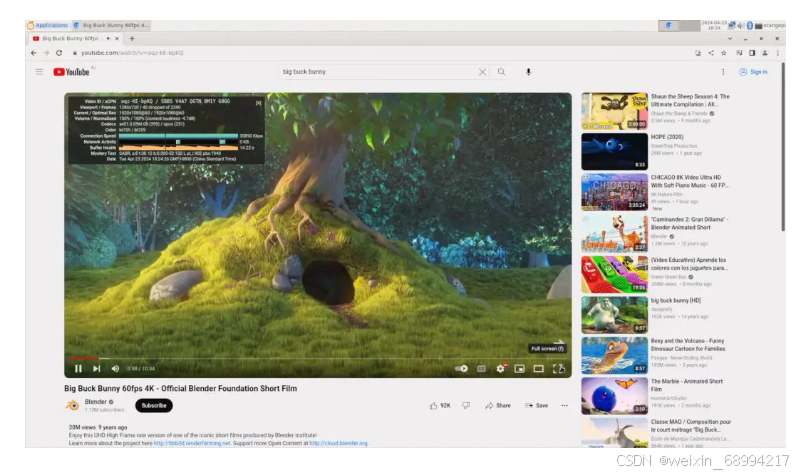This screenshot has height=476, width=812.
Task: Toggle browser side panel
Action: click(x=752, y=53)
